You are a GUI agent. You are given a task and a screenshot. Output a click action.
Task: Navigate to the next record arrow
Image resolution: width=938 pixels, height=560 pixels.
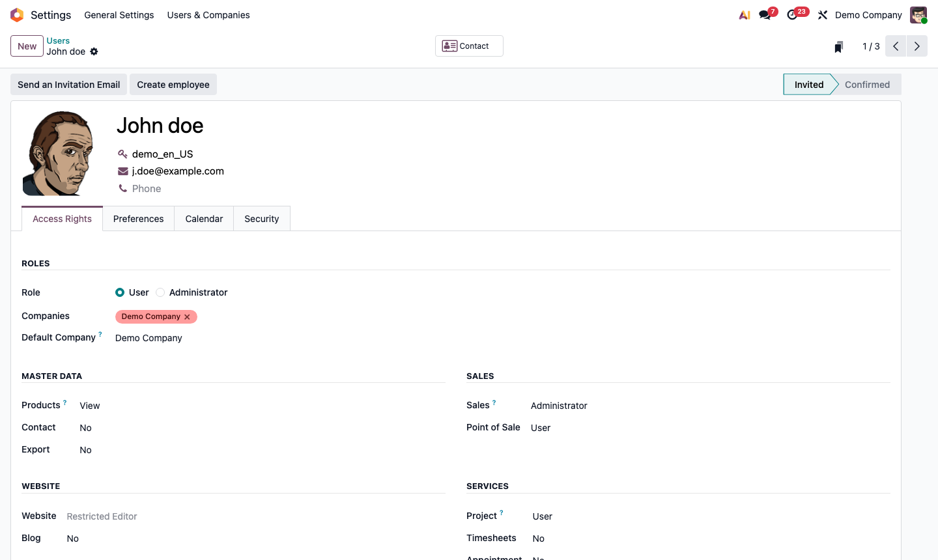tap(917, 46)
